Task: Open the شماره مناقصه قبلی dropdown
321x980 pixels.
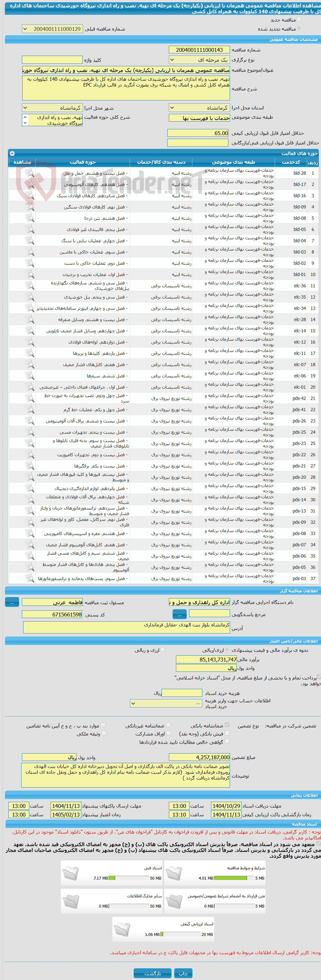Action: click(52, 29)
